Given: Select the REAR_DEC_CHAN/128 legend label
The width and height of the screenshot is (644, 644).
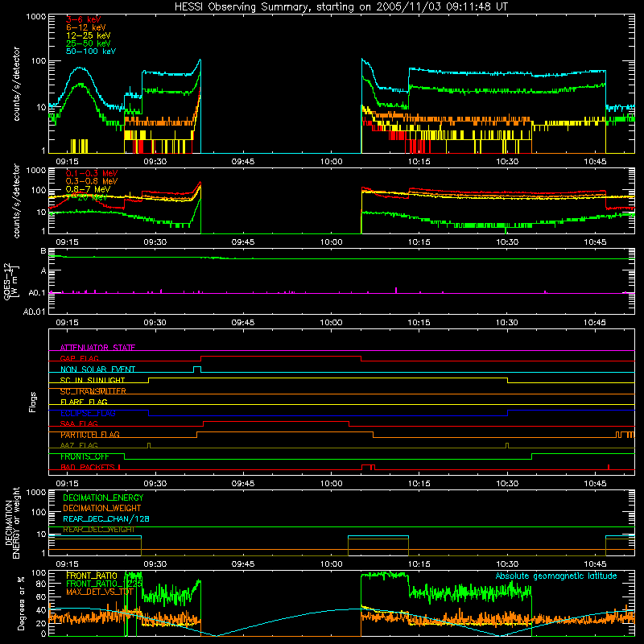Looking at the screenshot, I should [x=106, y=518].
